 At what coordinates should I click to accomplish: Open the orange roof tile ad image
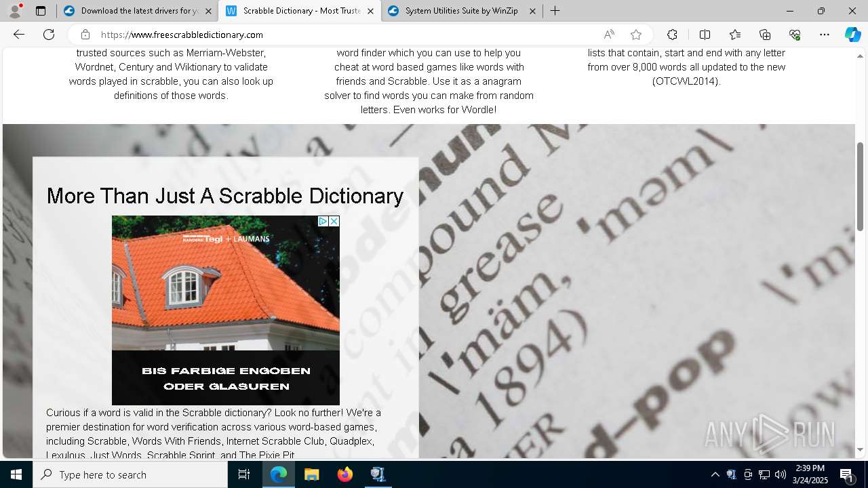coord(226,283)
